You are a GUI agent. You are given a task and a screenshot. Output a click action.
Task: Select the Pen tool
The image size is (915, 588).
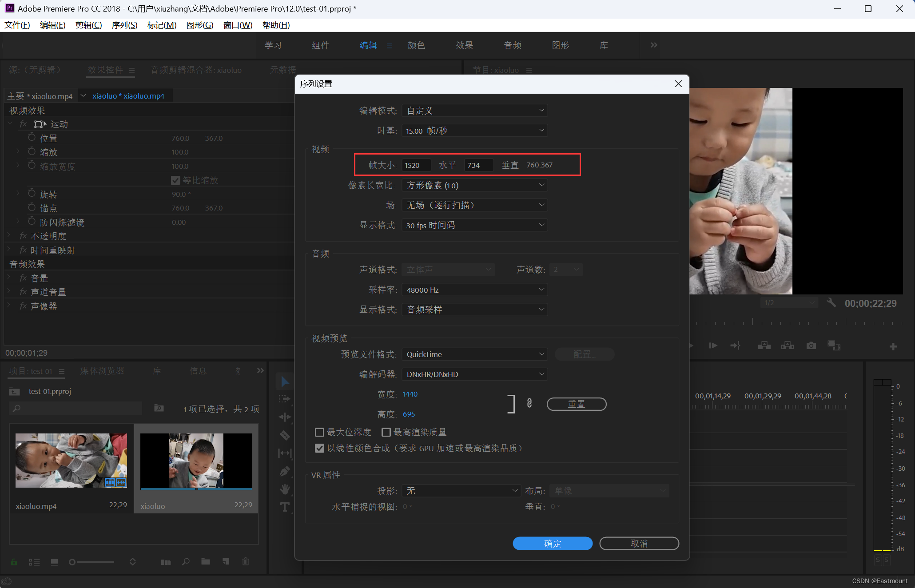(x=285, y=471)
